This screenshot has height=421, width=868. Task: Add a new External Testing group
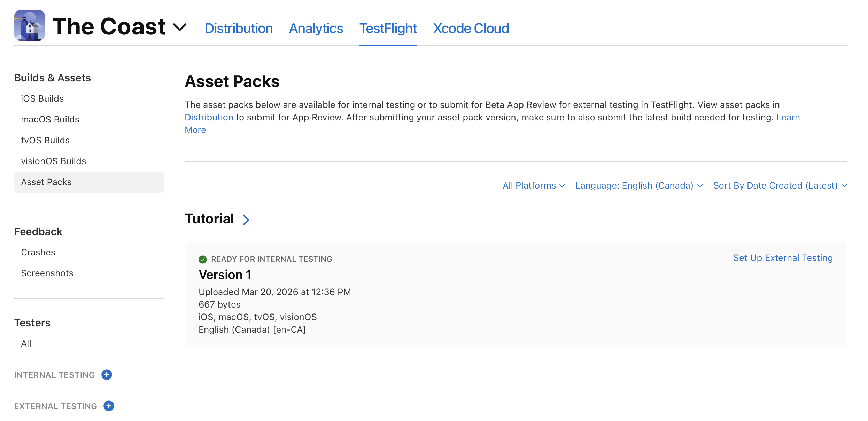tap(109, 406)
